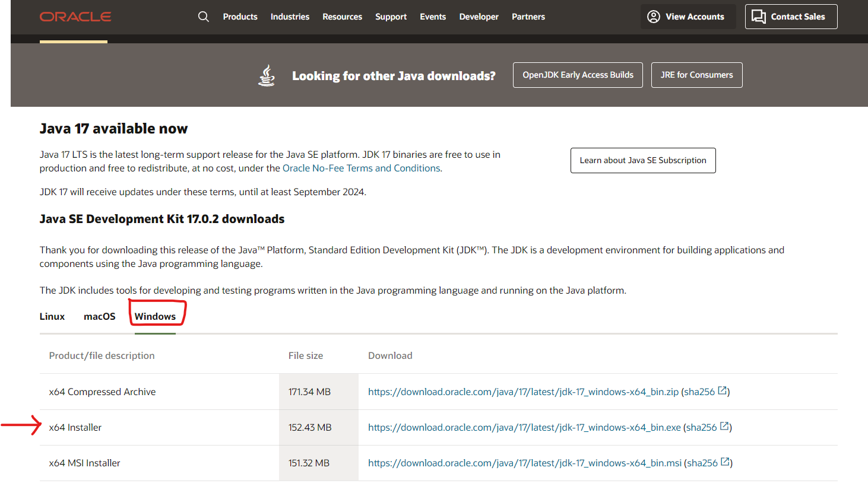Switch to the macOS tab
Viewport: 868px width, 493px height.
click(100, 316)
